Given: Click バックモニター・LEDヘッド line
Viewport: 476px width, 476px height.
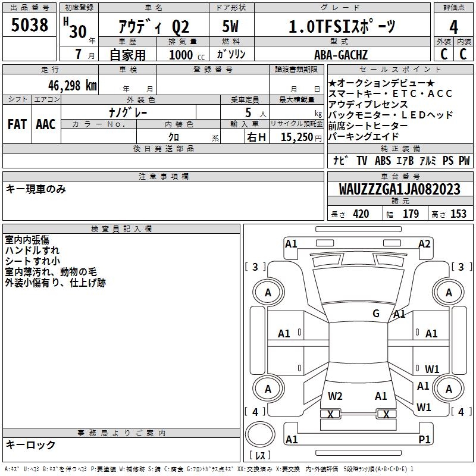Looking at the screenshot, I should click(391, 115).
